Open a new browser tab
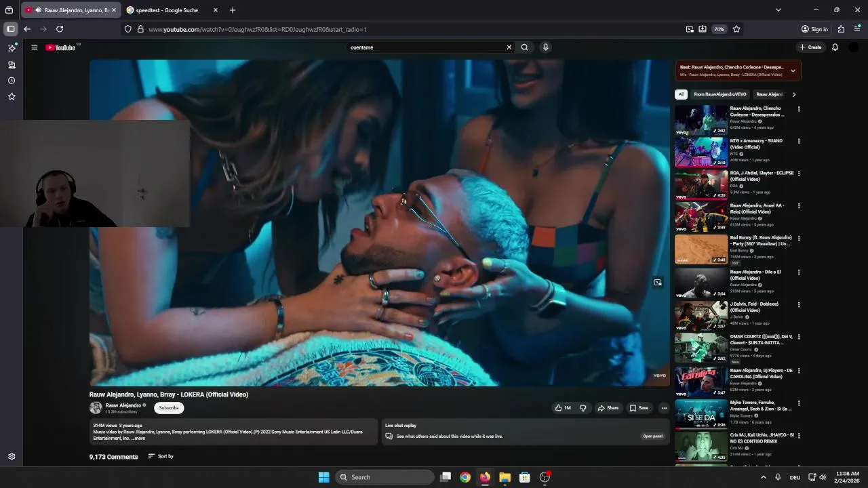 pyautogui.click(x=233, y=10)
